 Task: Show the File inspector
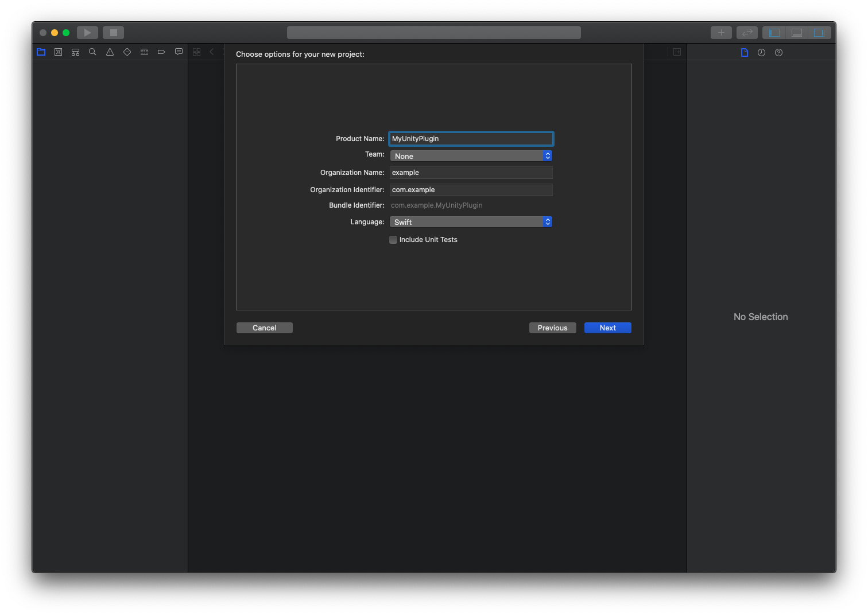(x=745, y=53)
